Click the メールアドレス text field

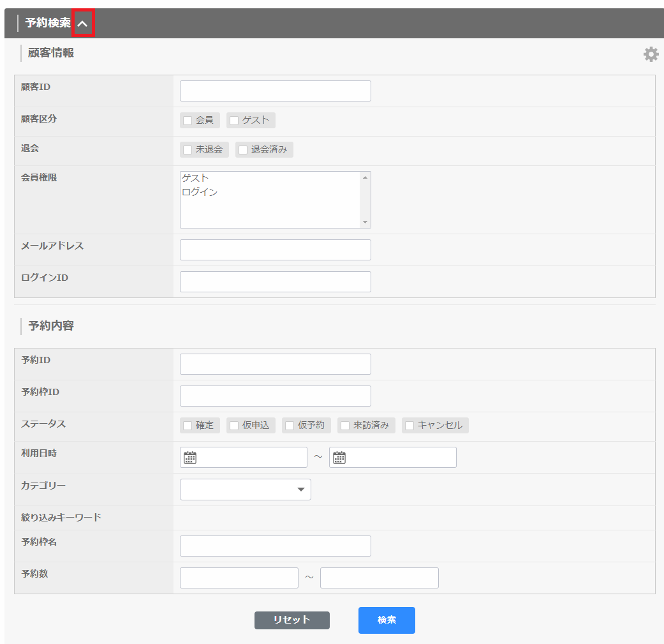(275, 250)
